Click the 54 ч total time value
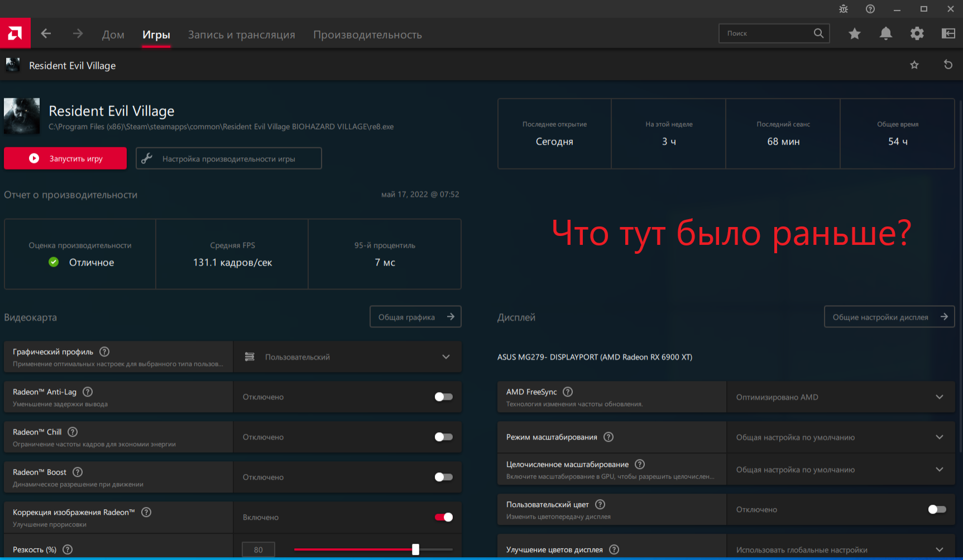The height and width of the screenshot is (560, 963). pyautogui.click(x=898, y=142)
